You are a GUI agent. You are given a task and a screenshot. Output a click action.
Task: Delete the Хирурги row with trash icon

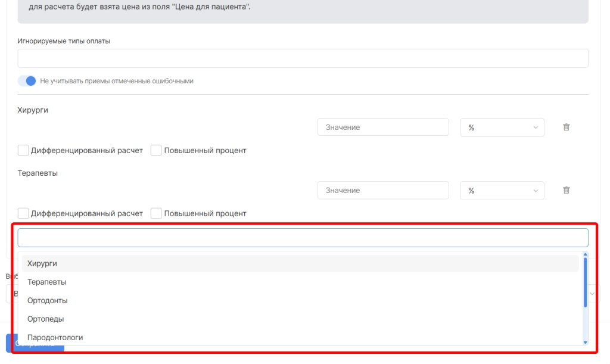[566, 127]
